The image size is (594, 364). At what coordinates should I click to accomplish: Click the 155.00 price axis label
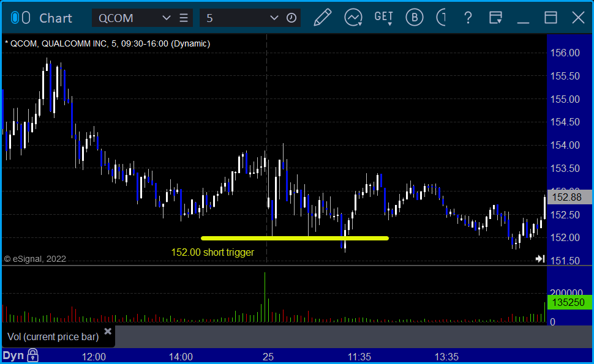tap(565, 99)
